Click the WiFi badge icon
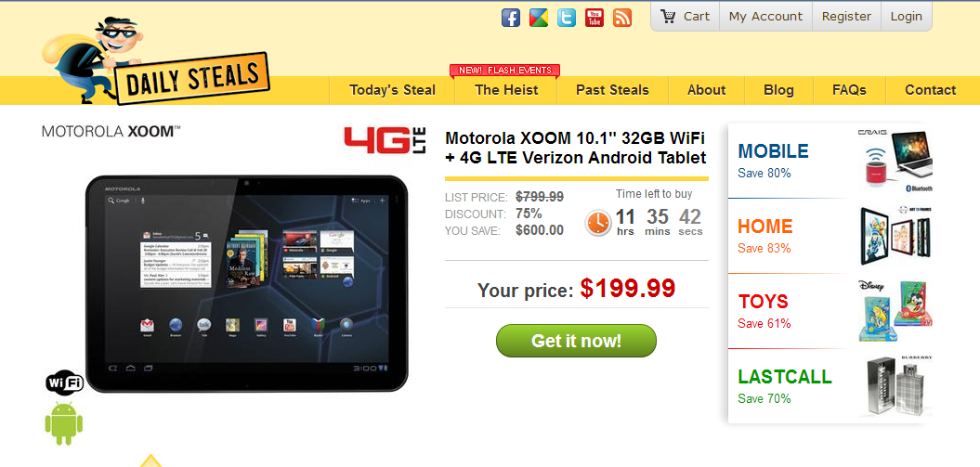This screenshot has height=467, width=980. [x=64, y=383]
